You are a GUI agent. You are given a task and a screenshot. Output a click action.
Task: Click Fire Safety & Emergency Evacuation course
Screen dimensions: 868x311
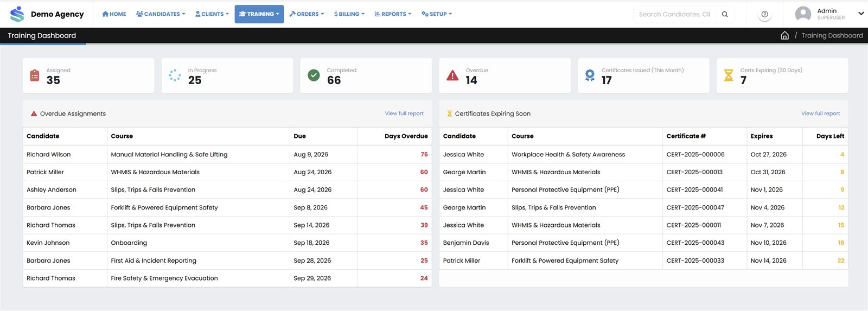coord(164,278)
